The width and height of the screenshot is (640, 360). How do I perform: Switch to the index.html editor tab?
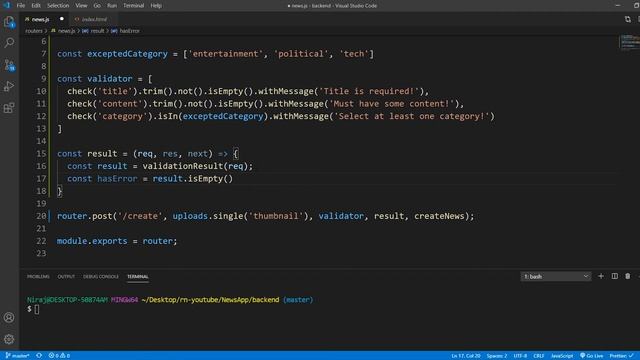coord(94,19)
